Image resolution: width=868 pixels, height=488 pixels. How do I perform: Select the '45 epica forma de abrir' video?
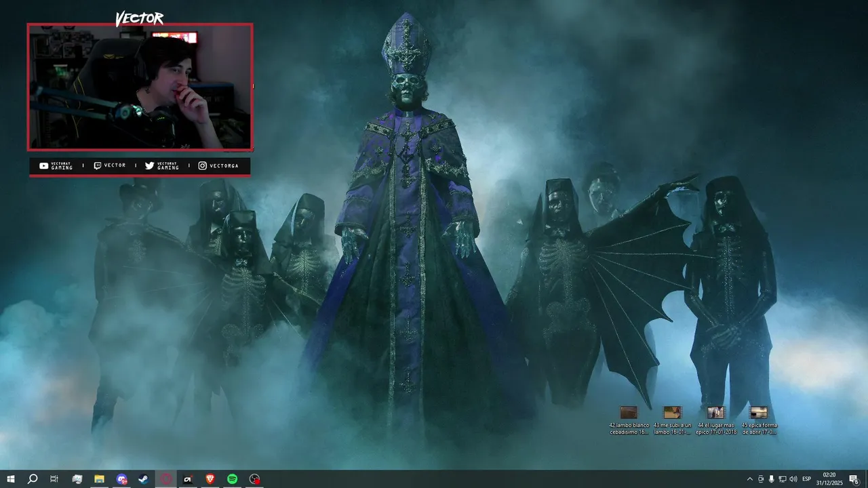759,420
